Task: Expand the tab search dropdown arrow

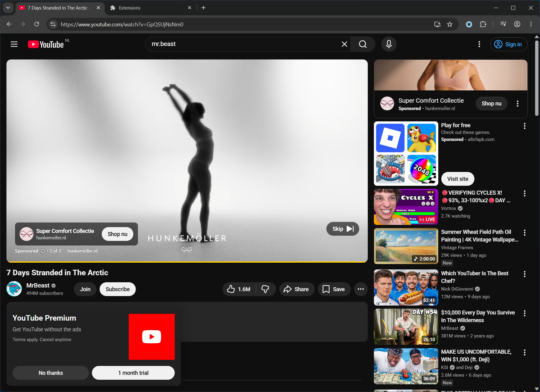Action: (8, 8)
